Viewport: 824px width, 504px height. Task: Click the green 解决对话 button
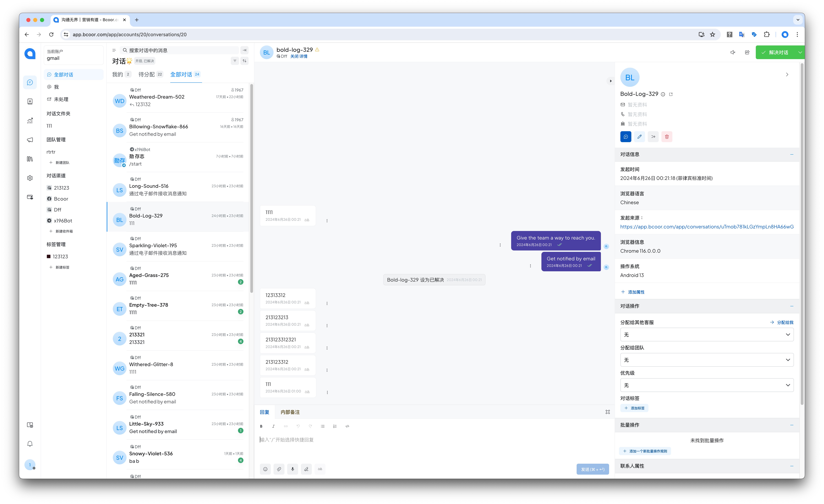tap(774, 52)
